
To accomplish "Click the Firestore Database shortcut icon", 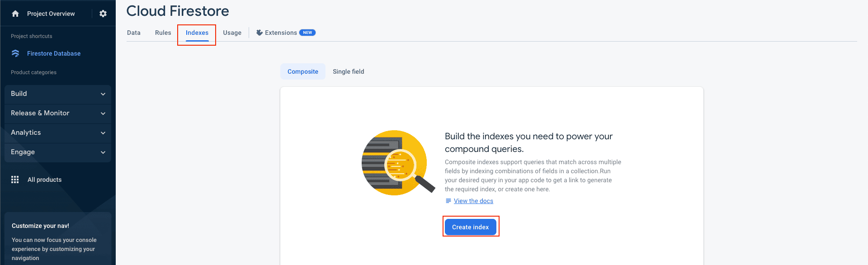I will coord(15,53).
